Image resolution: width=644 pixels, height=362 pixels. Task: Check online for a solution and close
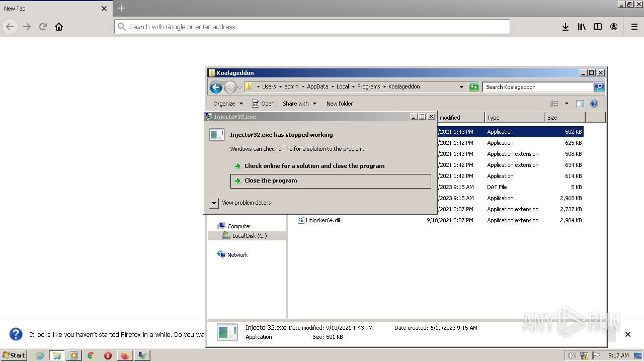point(314,166)
